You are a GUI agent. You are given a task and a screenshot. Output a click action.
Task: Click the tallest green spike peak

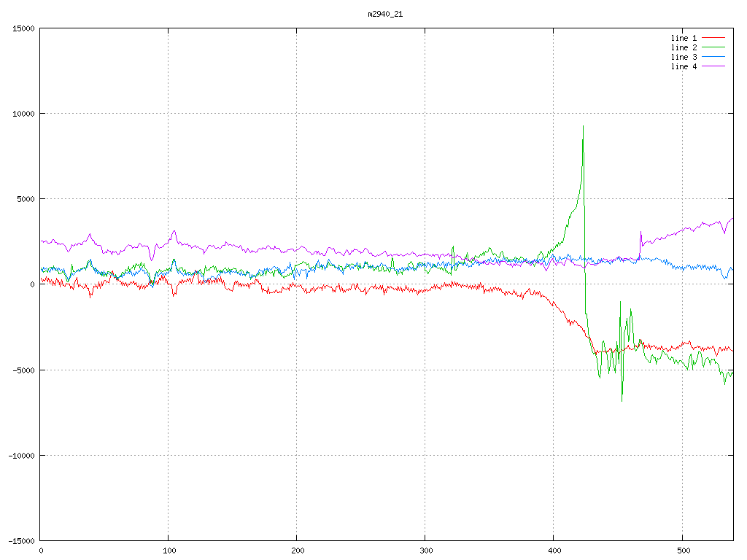[x=583, y=126]
